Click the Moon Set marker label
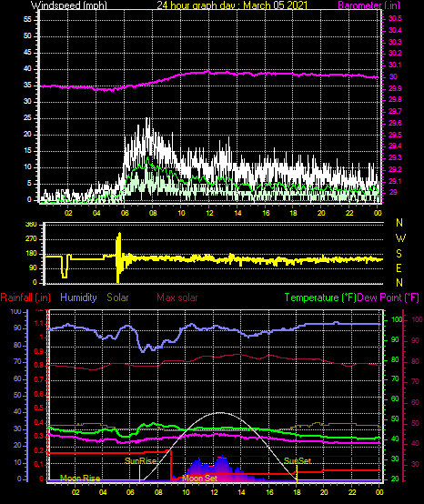Image resolution: width=424 pixels, height=504 pixels. point(200,479)
